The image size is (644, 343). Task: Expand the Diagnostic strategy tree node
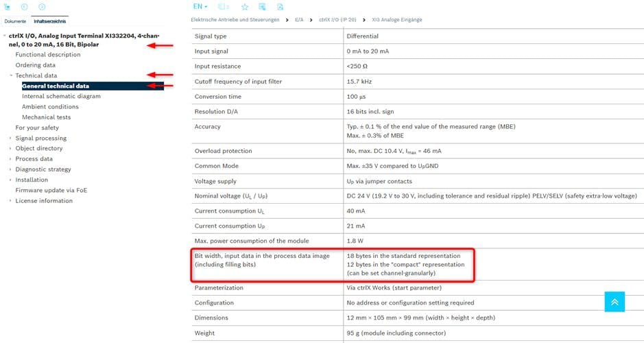click(10, 169)
